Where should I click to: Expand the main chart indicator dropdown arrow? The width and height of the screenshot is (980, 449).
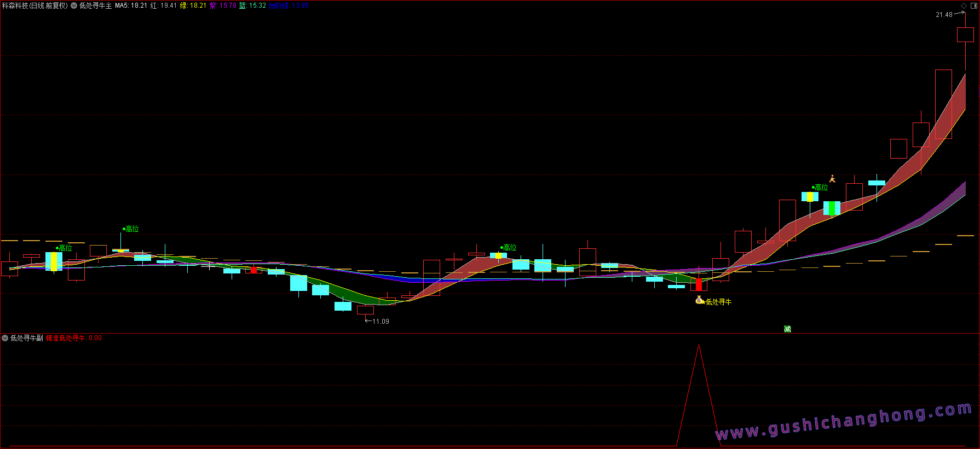74,5
